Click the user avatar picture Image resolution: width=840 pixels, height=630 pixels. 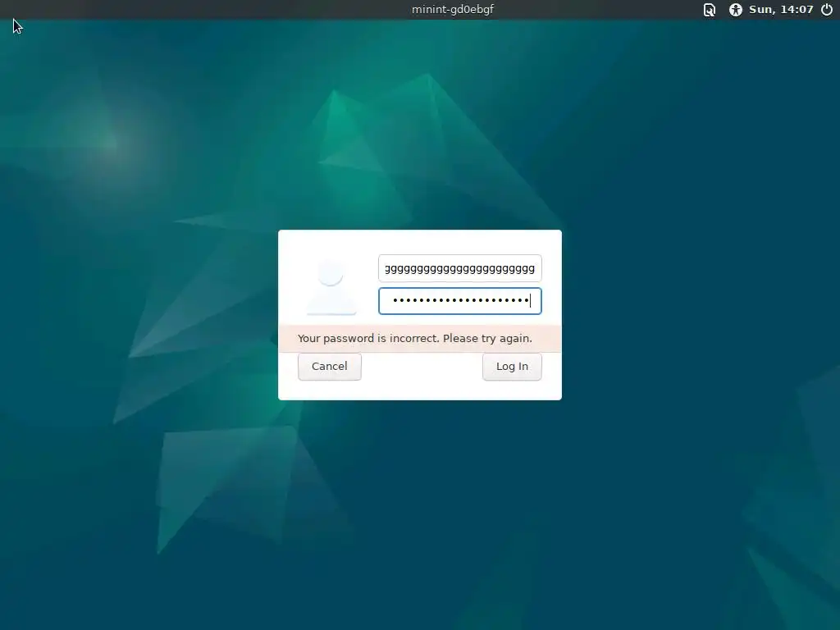(331, 287)
